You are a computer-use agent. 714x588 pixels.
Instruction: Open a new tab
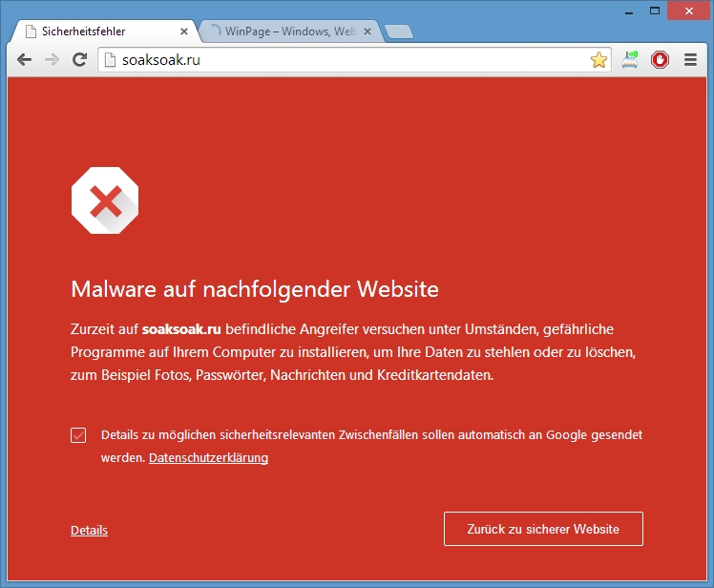pos(399,31)
